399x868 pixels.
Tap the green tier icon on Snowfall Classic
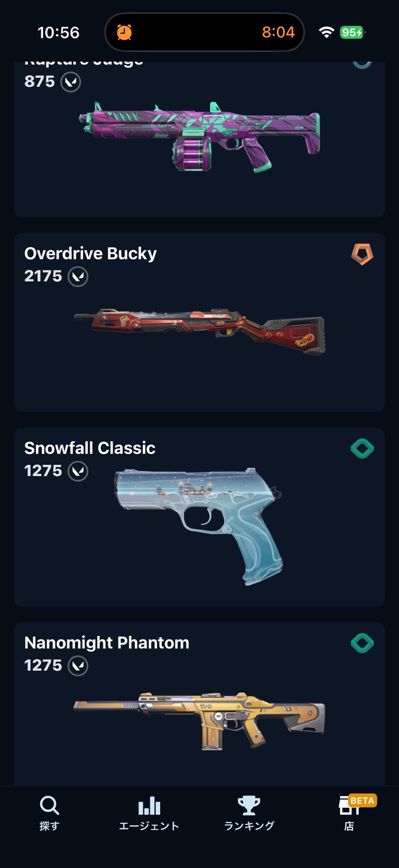[362, 448]
